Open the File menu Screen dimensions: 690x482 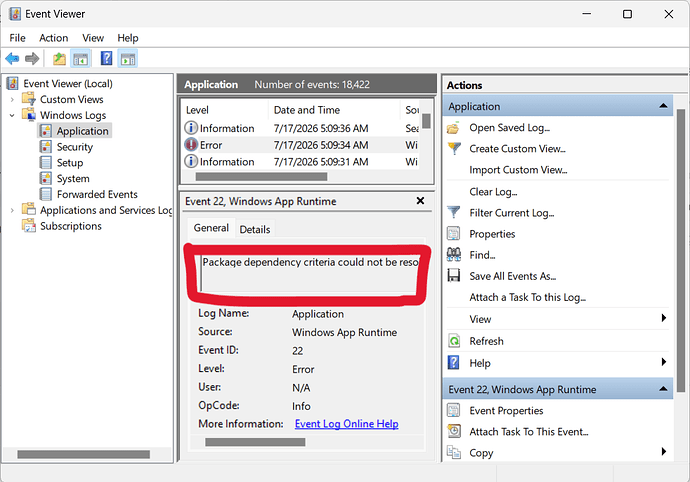coord(18,38)
